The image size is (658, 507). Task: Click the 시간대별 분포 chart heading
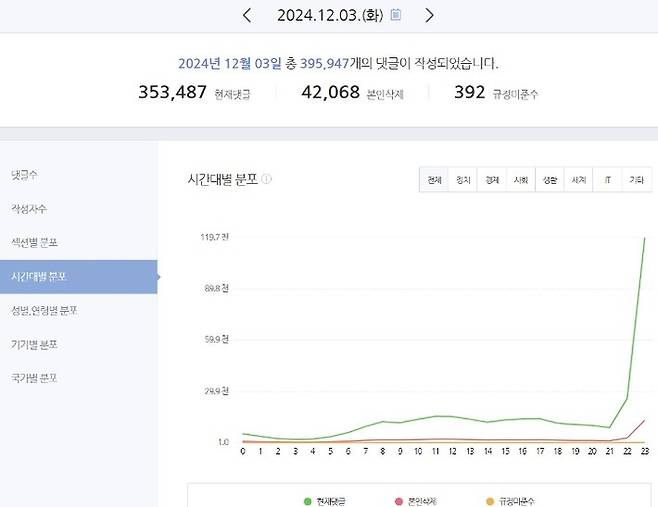223,180
